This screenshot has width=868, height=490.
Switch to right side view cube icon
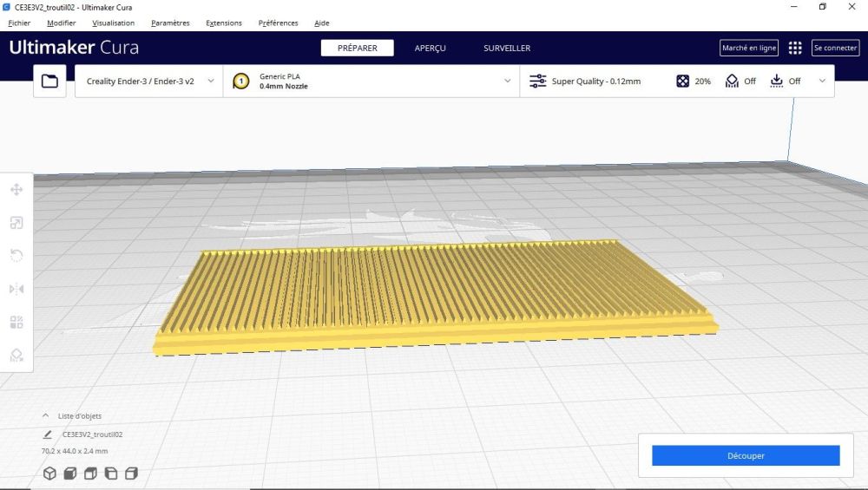131,474
